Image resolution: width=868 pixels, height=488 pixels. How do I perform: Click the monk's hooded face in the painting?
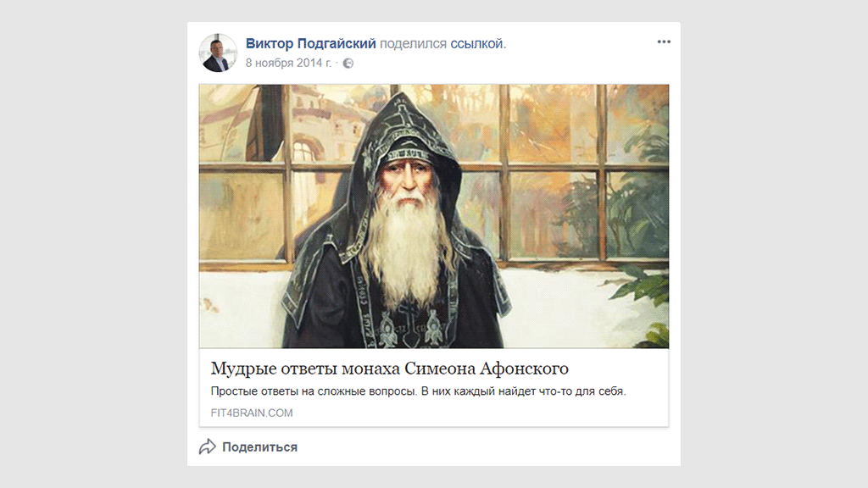pyautogui.click(x=407, y=177)
